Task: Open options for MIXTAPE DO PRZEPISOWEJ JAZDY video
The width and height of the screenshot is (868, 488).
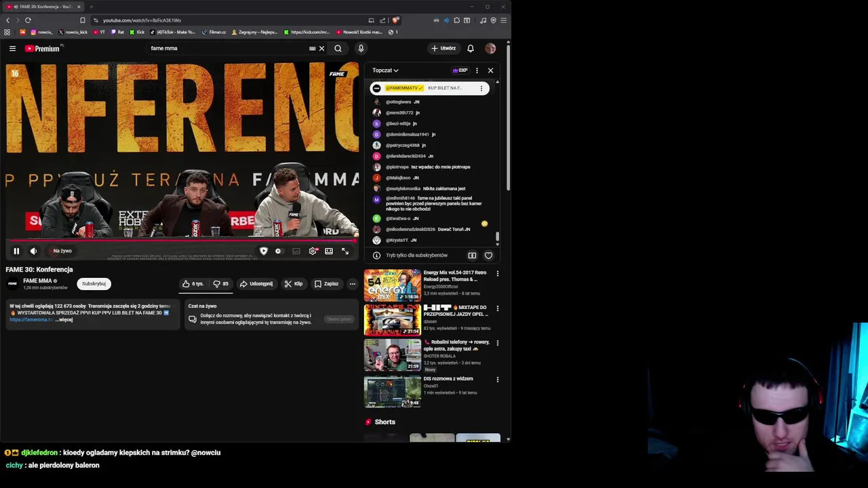Action: pyautogui.click(x=498, y=308)
